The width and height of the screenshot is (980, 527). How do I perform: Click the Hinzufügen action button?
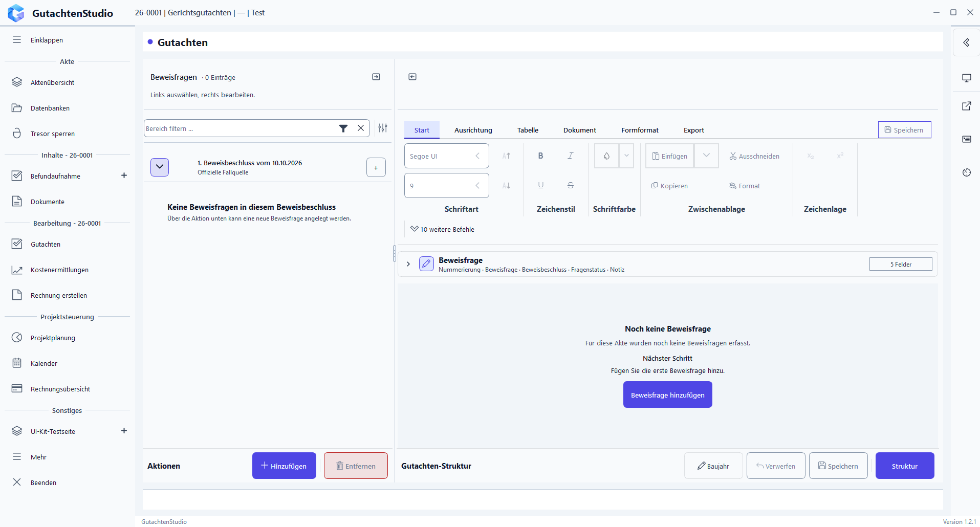coord(284,466)
